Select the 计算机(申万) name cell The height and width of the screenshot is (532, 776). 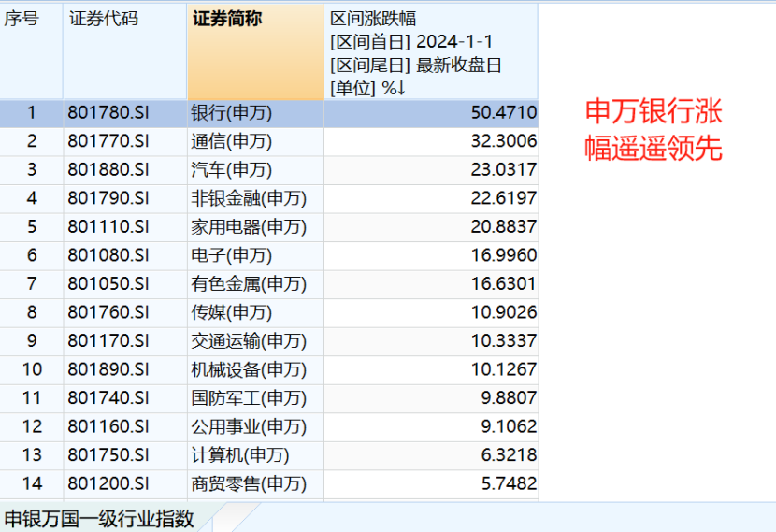pyautogui.click(x=255, y=455)
